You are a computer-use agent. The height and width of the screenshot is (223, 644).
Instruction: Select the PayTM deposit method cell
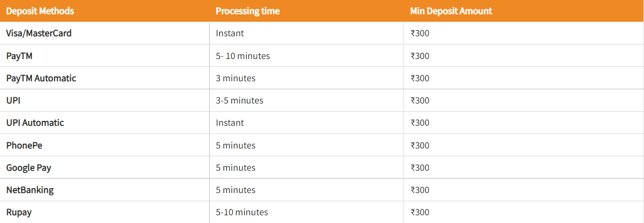[x=19, y=56]
